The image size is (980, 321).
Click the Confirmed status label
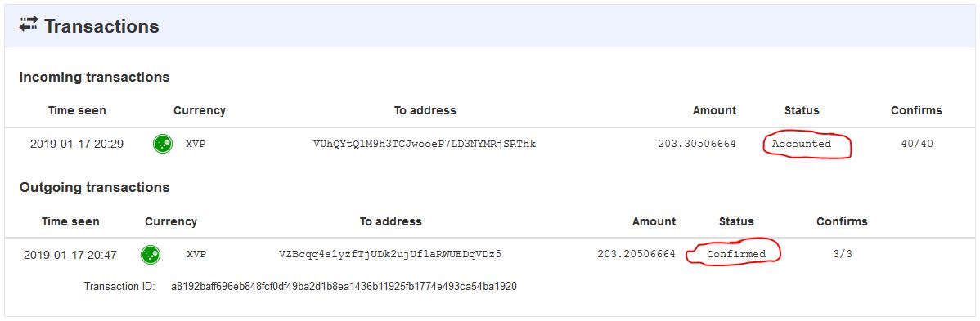(735, 254)
